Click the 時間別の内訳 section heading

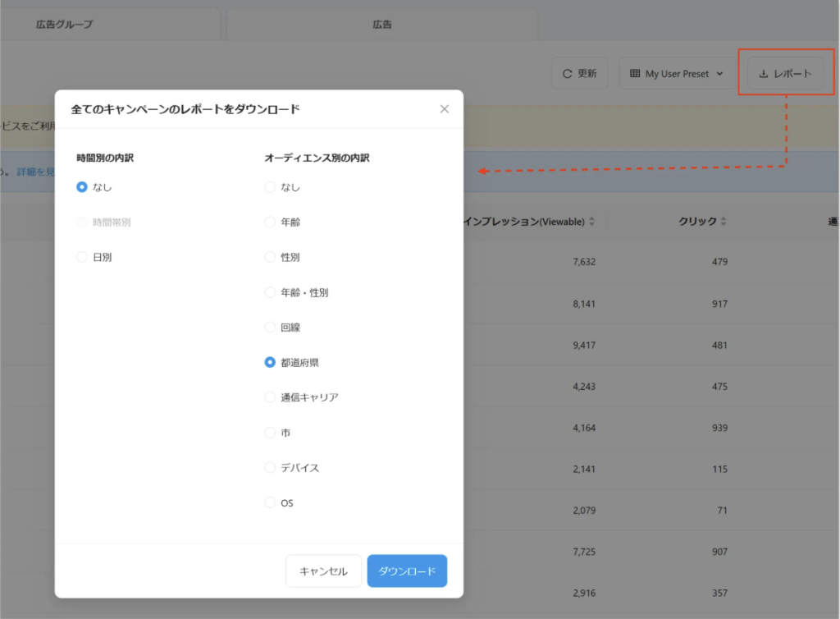[x=105, y=158]
